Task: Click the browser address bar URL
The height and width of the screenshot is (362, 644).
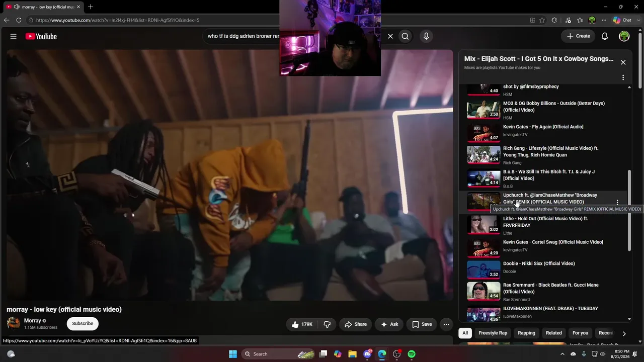Action: pyautogui.click(x=118, y=20)
